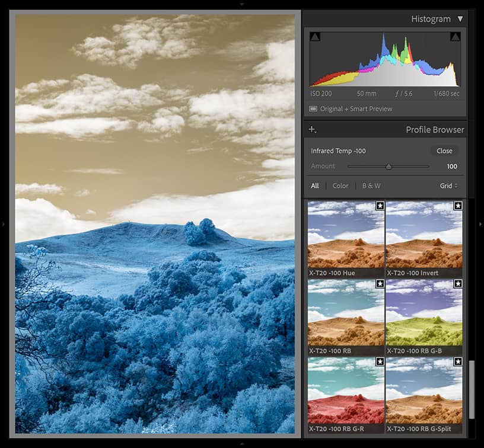Click the star icon on X-T20 -100 Invert
Screen dimensions: 484x448
click(x=457, y=206)
